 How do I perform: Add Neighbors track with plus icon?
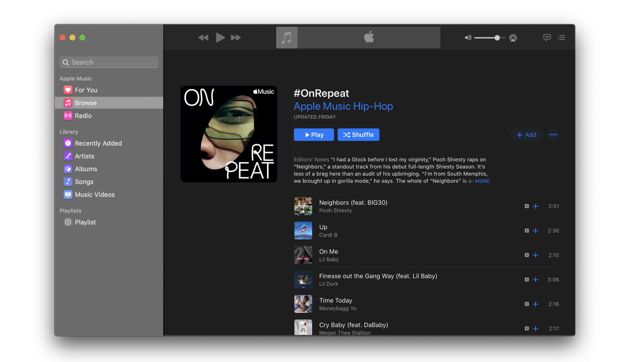click(535, 206)
